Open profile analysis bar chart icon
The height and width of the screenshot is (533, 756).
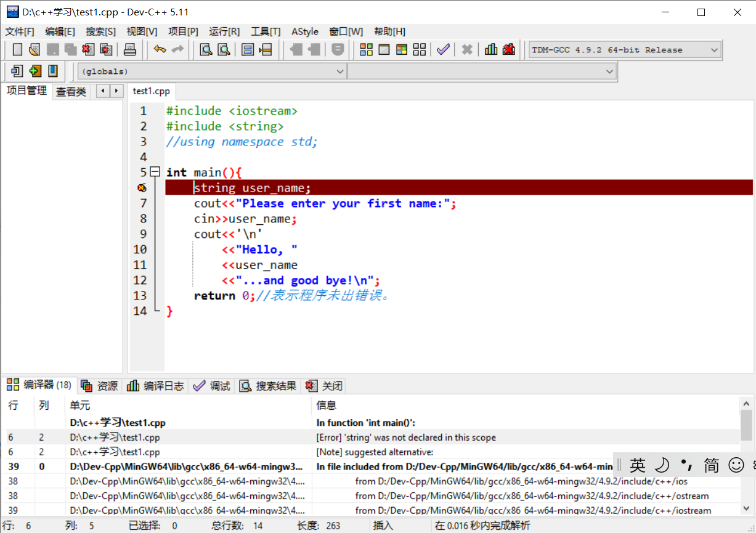491,50
